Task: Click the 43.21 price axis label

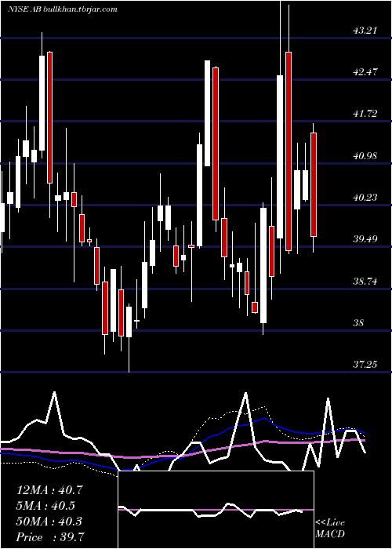Action: click(365, 31)
